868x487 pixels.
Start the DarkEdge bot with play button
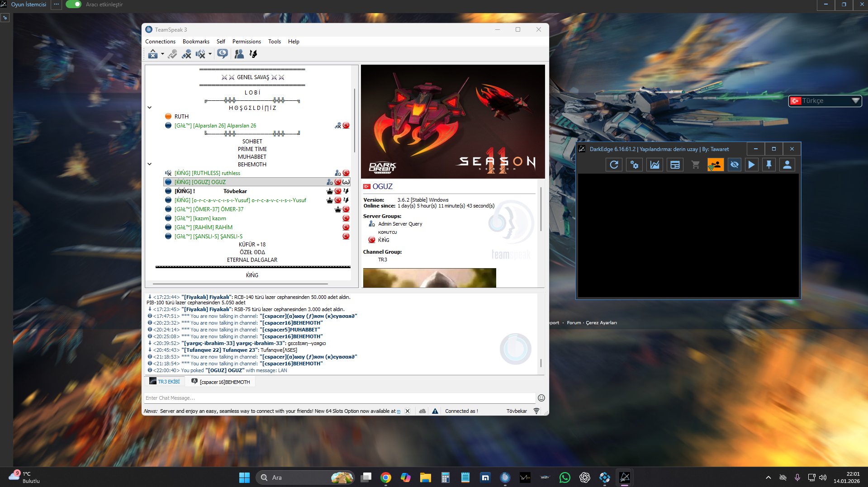pyautogui.click(x=751, y=165)
